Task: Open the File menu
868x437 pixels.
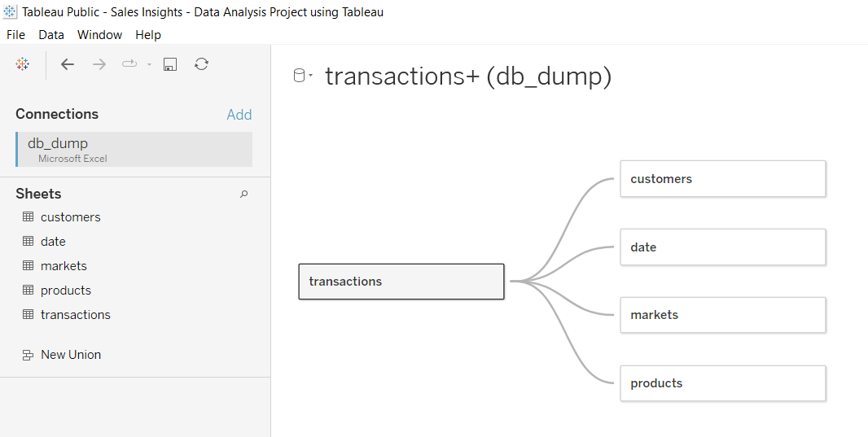Action: click(15, 35)
